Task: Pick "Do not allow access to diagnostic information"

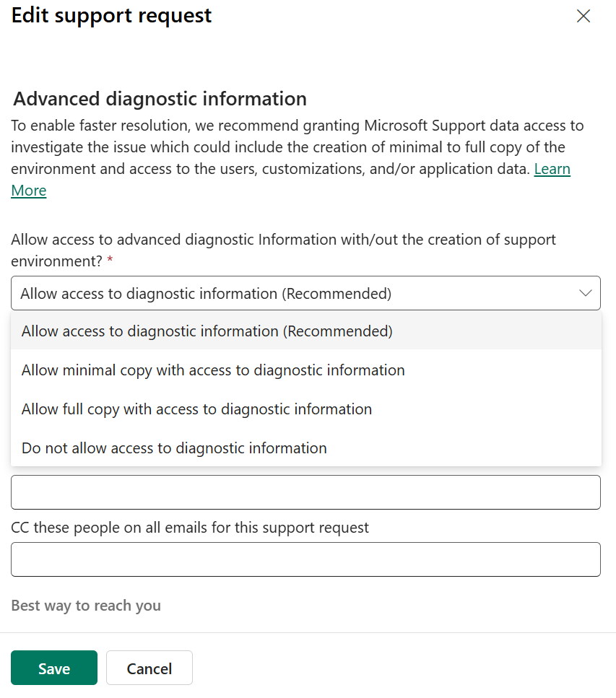Action: pyautogui.click(x=173, y=448)
